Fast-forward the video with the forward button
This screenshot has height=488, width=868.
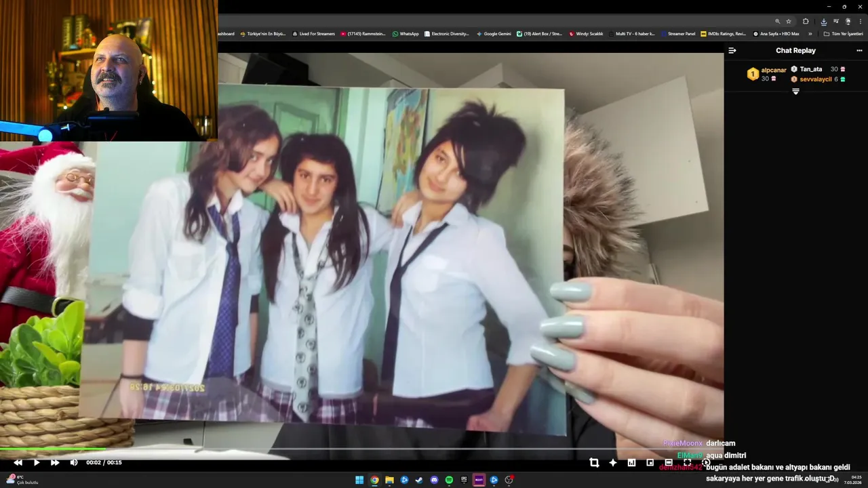[x=55, y=463]
